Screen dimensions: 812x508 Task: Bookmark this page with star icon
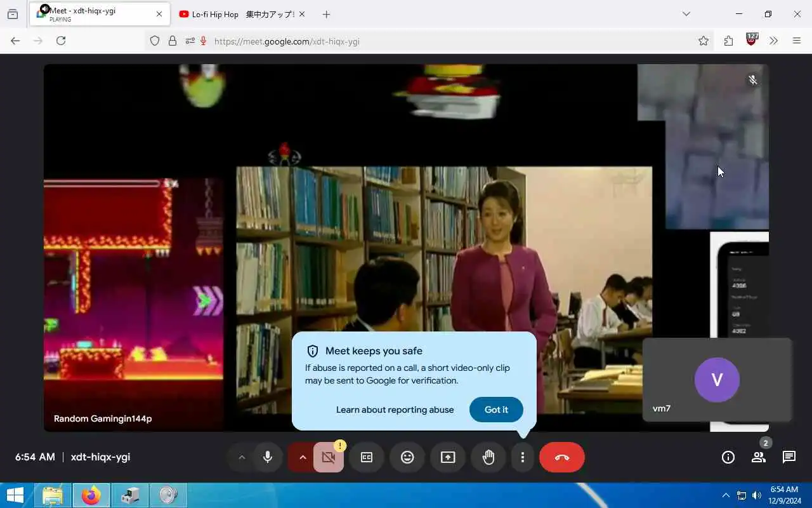704,41
